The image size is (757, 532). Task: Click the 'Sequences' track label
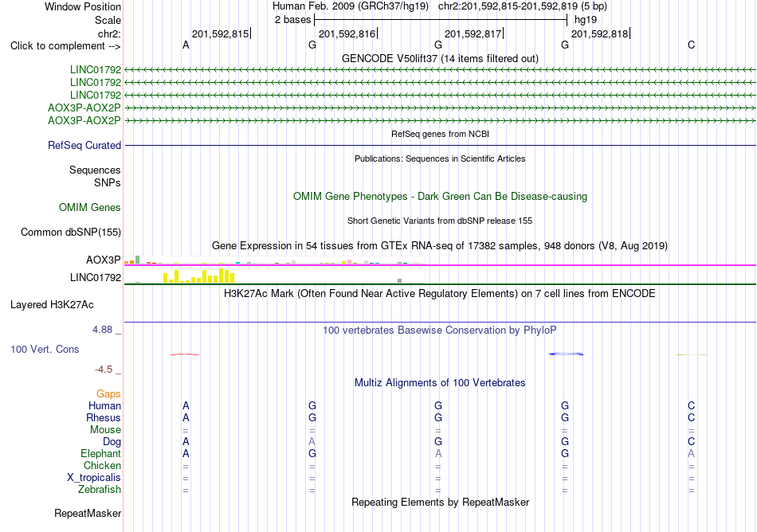point(95,170)
